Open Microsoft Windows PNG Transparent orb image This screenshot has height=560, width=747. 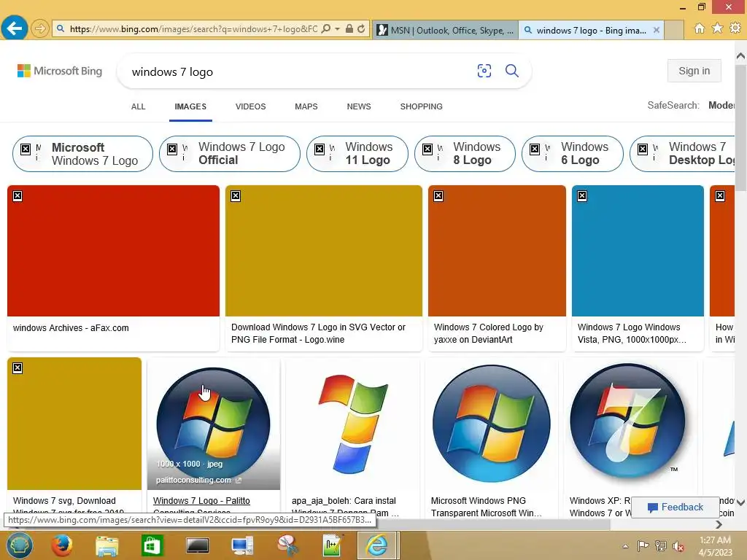click(x=492, y=424)
